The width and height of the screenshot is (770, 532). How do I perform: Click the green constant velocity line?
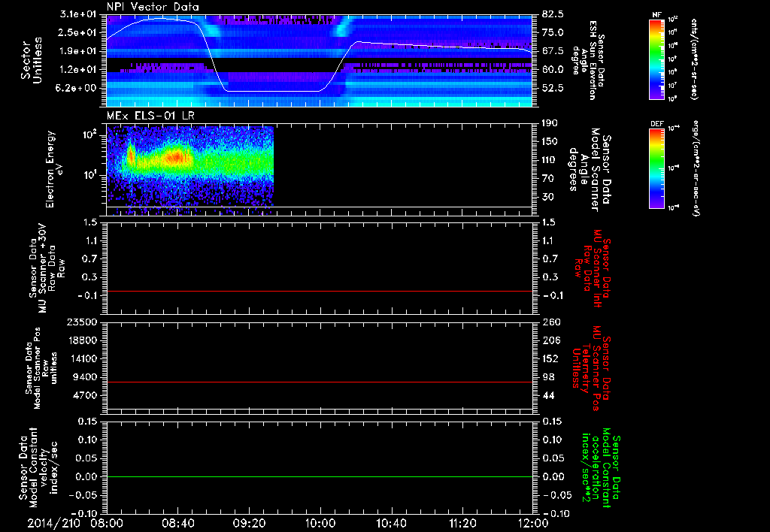coord(320,476)
